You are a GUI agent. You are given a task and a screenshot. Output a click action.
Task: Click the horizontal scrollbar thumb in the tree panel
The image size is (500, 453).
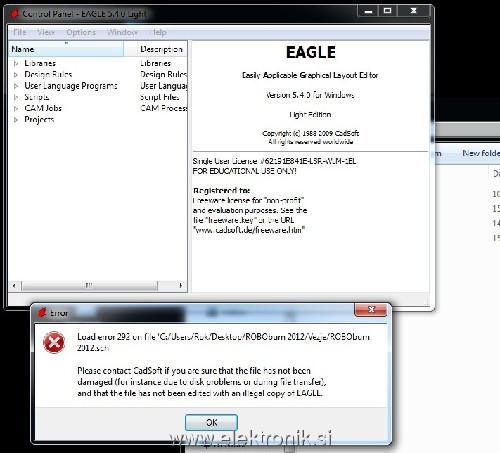click(x=89, y=286)
